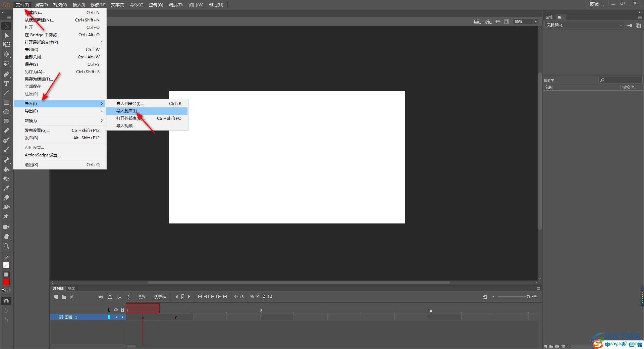Expand 打开最近的文件(P) submenu

click(60, 42)
